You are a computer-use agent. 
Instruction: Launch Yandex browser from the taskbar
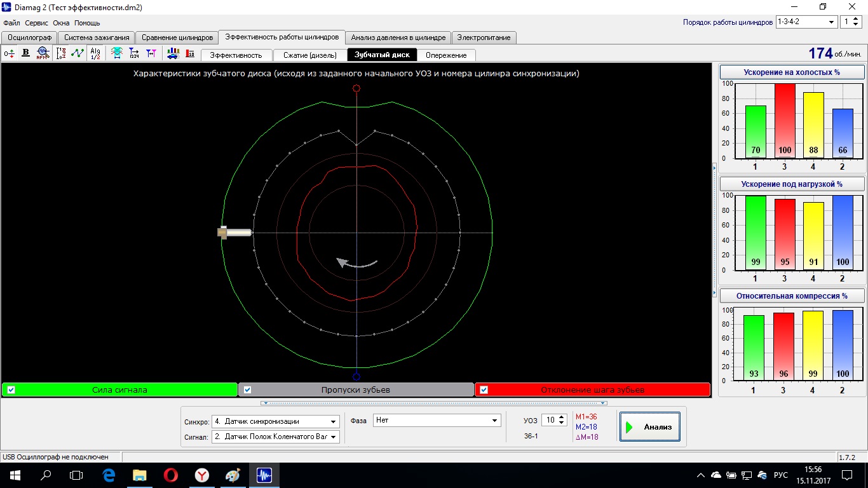click(x=201, y=475)
